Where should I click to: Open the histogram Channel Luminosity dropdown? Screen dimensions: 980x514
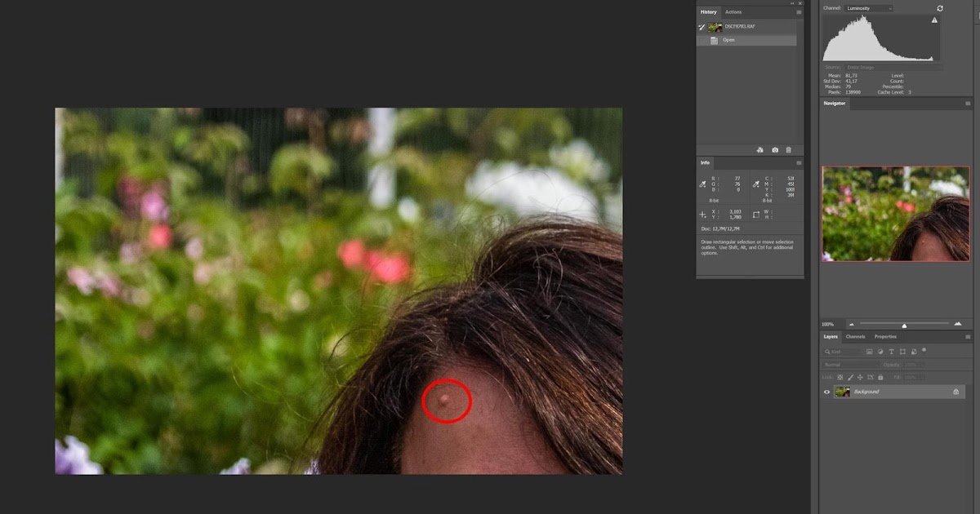[869, 8]
